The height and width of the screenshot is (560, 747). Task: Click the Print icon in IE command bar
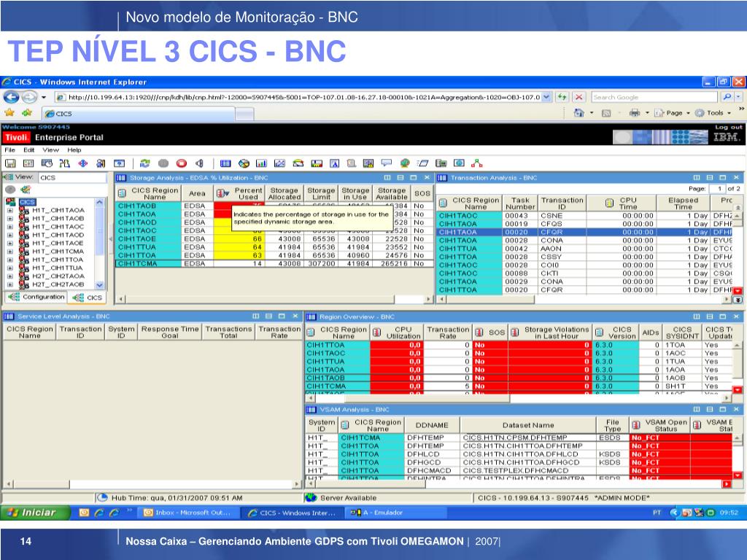point(635,113)
